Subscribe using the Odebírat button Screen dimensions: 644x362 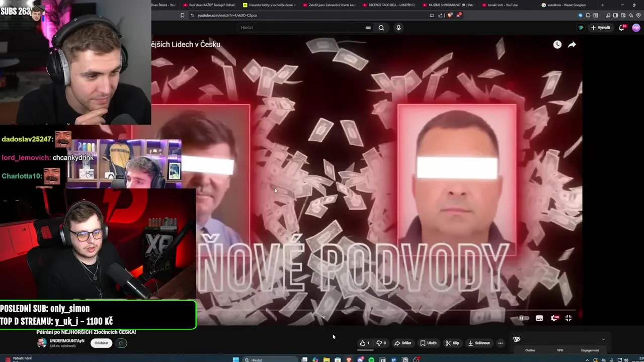[101, 343]
